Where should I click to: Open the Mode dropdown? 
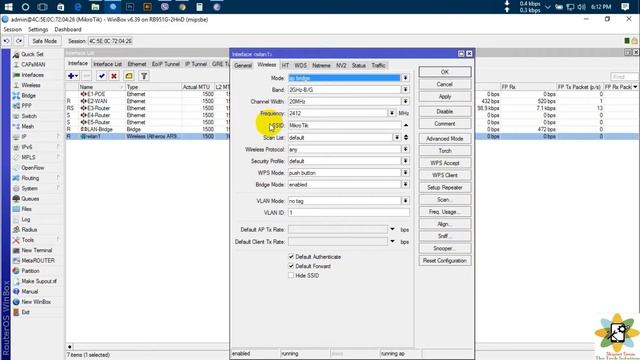click(405, 78)
